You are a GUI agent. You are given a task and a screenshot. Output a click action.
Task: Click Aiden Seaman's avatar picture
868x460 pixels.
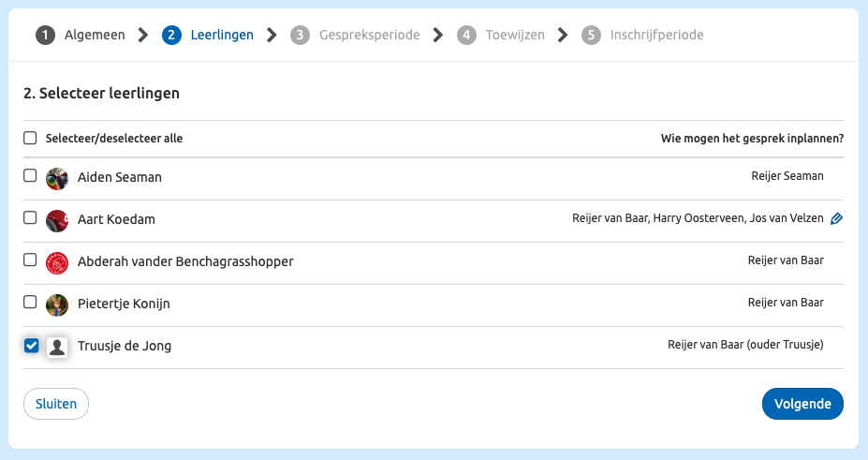click(x=57, y=179)
